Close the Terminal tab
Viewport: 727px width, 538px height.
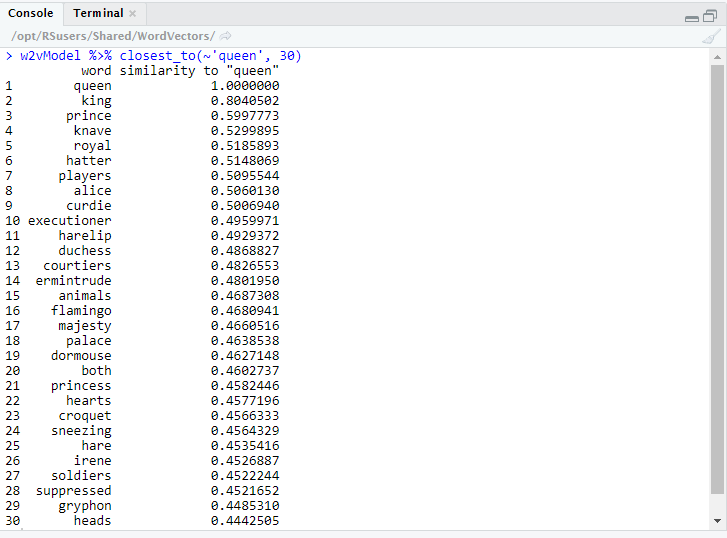(132, 14)
